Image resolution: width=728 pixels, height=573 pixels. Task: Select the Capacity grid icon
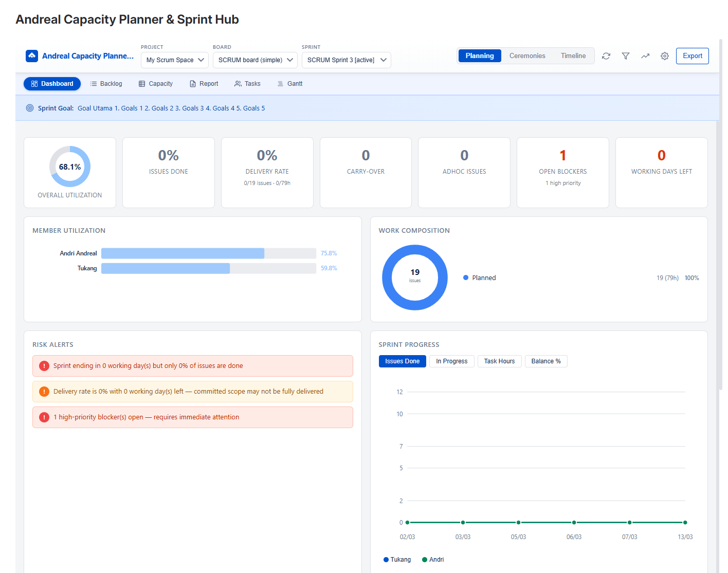point(141,83)
